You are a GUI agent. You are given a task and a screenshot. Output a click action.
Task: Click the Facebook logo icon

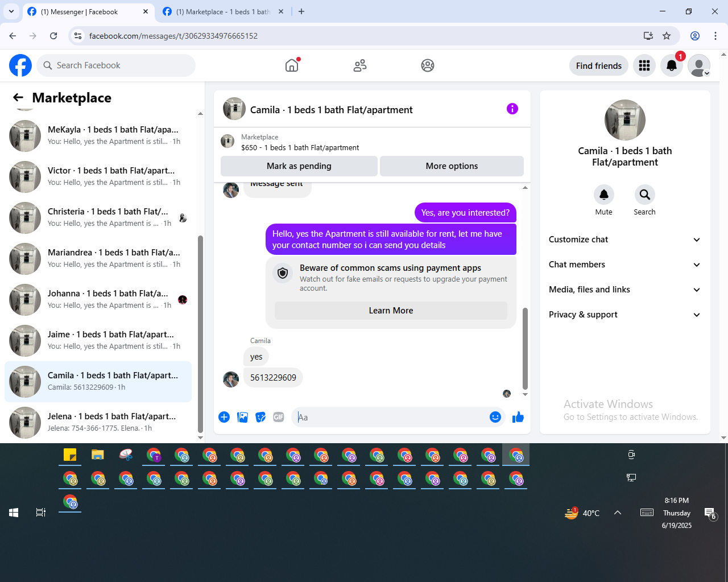pos(20,65)
